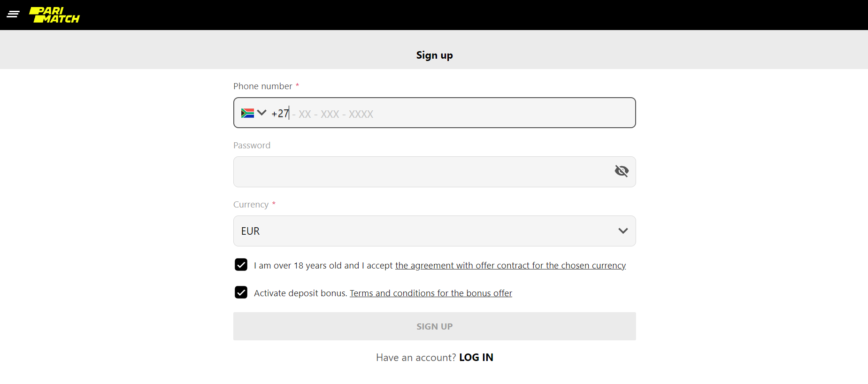
Task: Disable the deposit bonus activation checkbox
Action: [241, 292]
